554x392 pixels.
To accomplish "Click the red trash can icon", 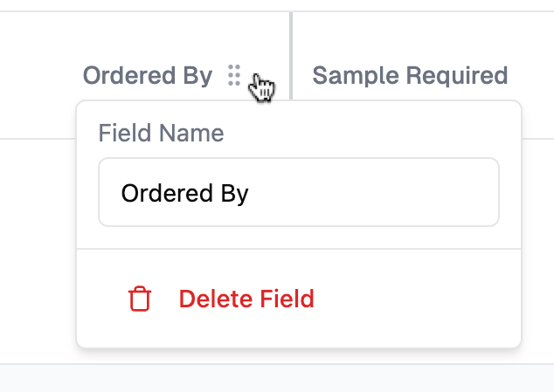I will pos(140,299).
